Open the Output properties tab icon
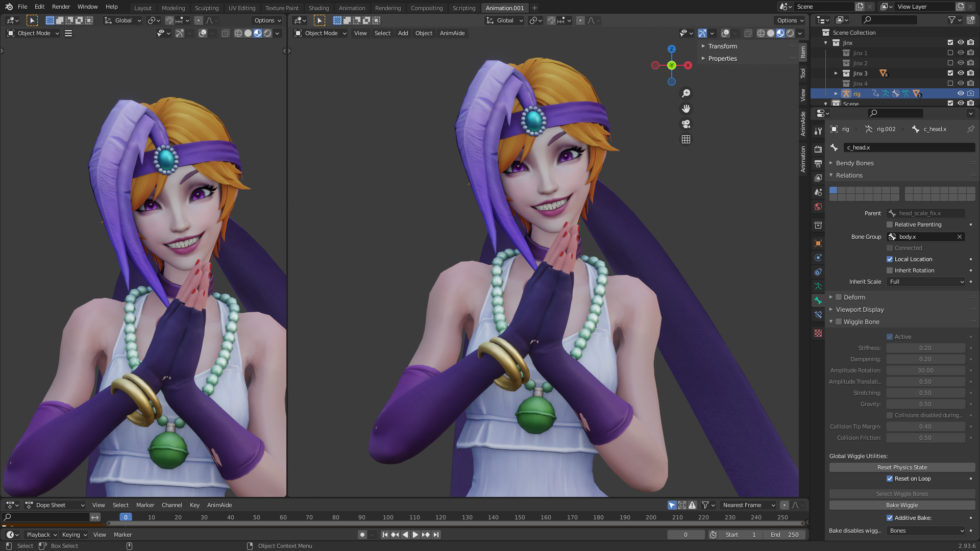Screen dimensions: 980x551 tap(818, 164)
